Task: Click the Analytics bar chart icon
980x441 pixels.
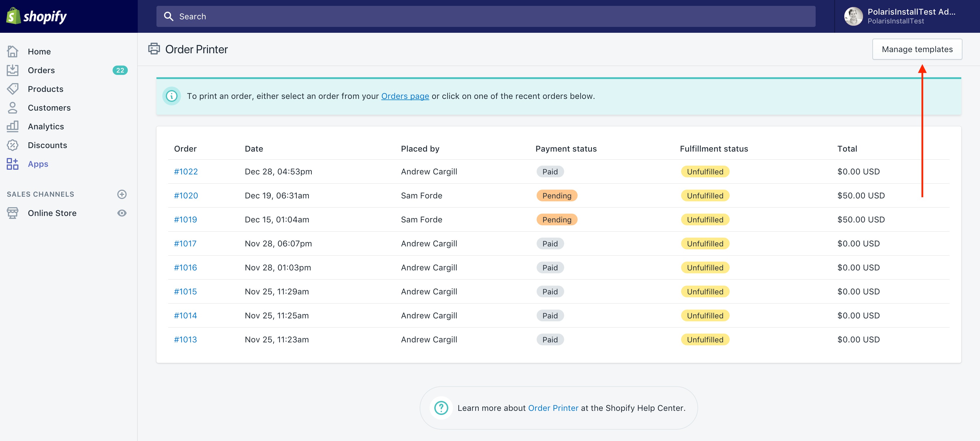Action: 13,126
